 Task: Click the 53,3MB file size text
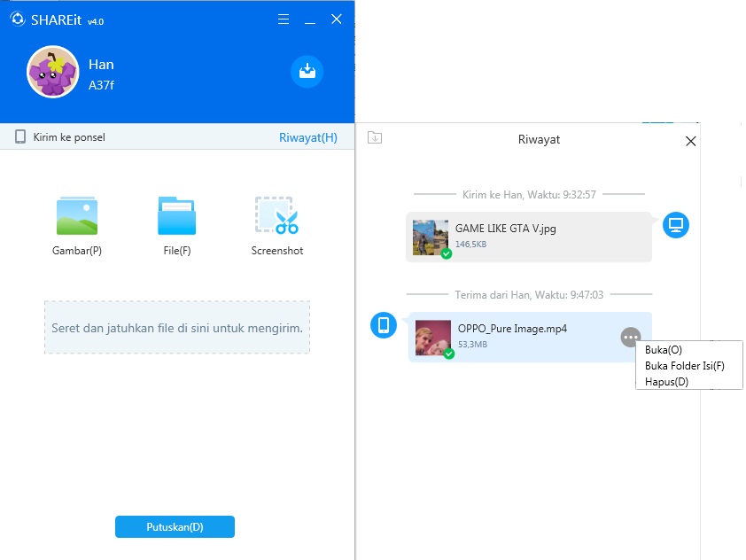point(472,344)
